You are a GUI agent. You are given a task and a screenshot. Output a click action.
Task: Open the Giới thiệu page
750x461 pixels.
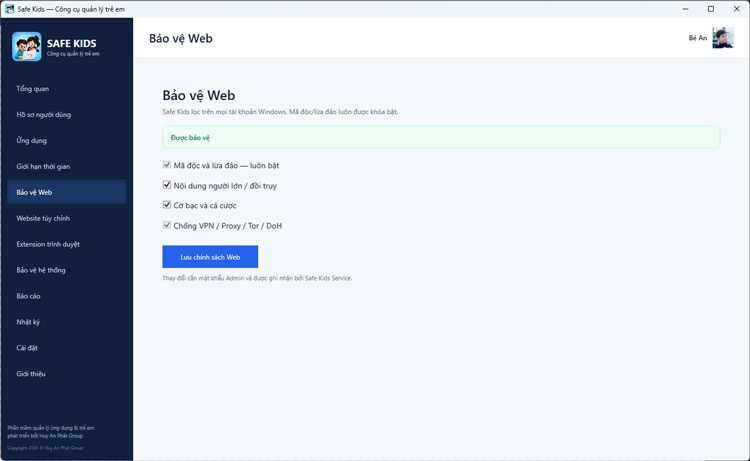[x=67, y=373]
